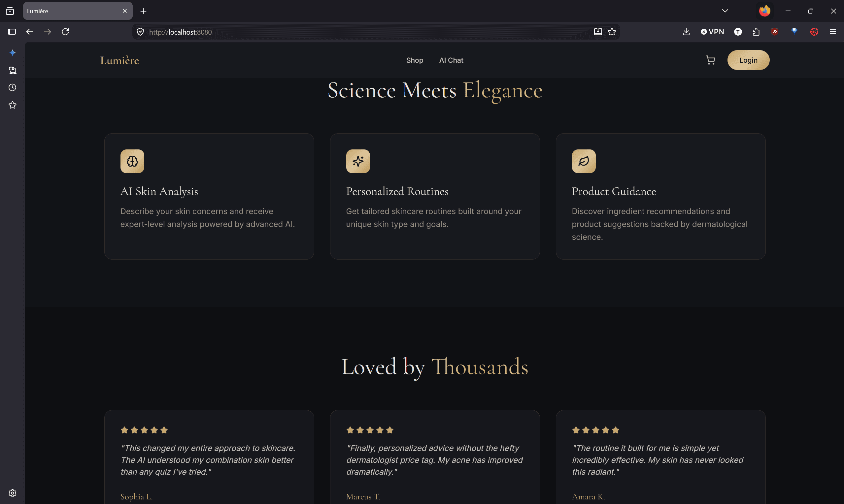The width and height of the screenshot is (844, 504).
Task: Click the Lumière logo
Action: [x=119, y=60]
